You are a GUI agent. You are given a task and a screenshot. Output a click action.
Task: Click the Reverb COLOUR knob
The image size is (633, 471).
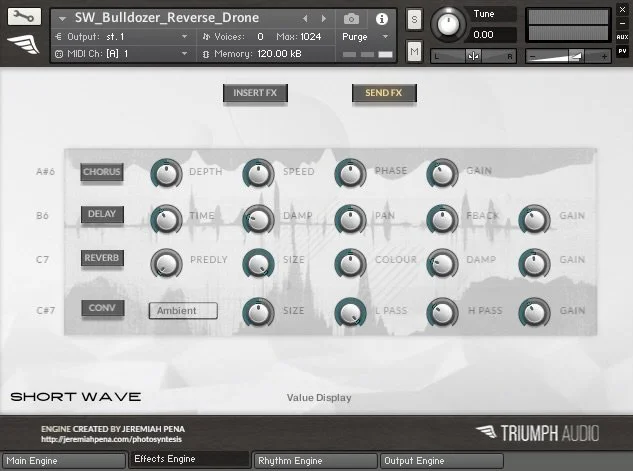(350, 263)
